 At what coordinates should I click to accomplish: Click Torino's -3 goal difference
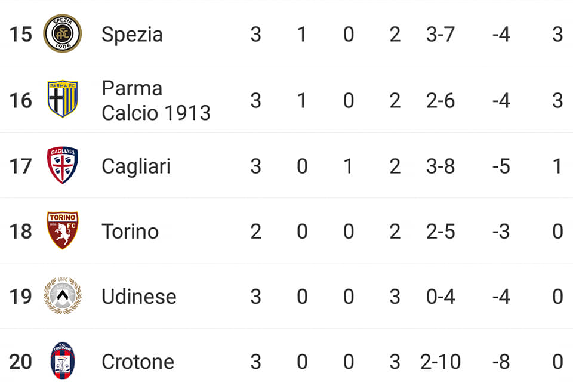[501, 232]
